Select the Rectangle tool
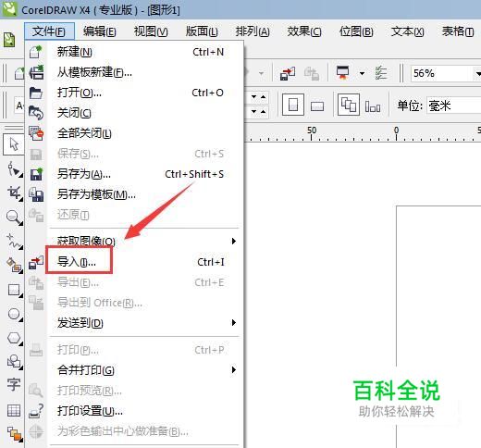This screenshot has width=481, height=448. [x=14, y=290]
